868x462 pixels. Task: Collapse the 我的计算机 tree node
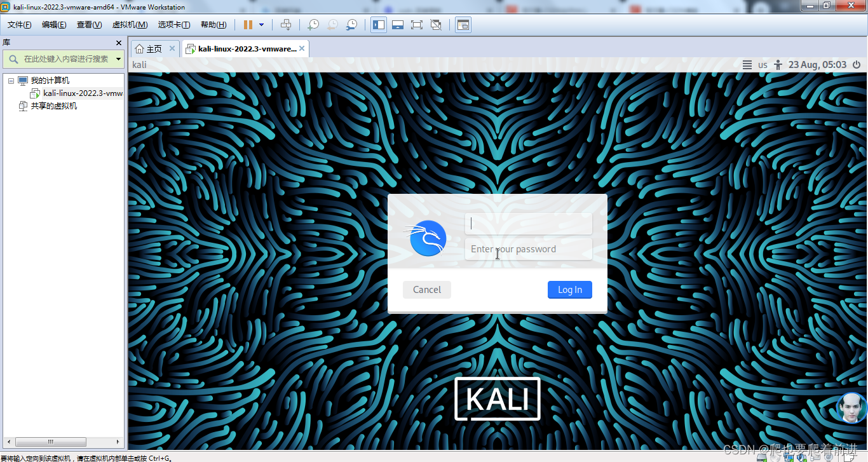11,81
